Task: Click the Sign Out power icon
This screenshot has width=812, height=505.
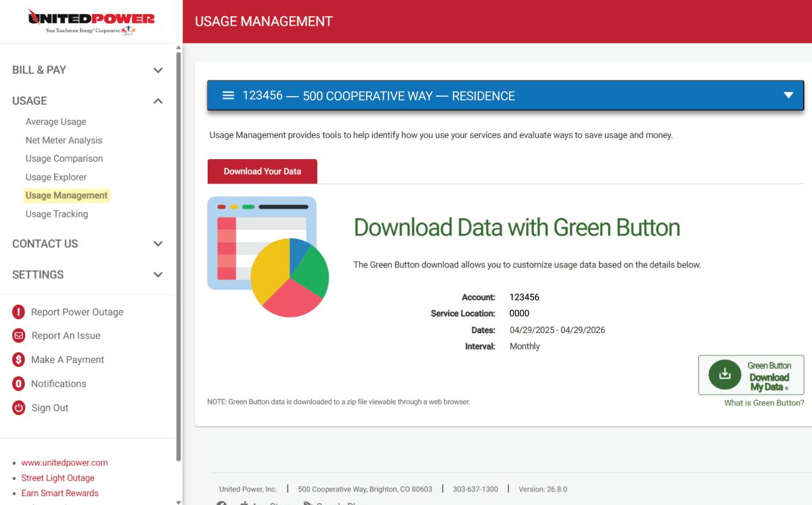Action: 19,408
